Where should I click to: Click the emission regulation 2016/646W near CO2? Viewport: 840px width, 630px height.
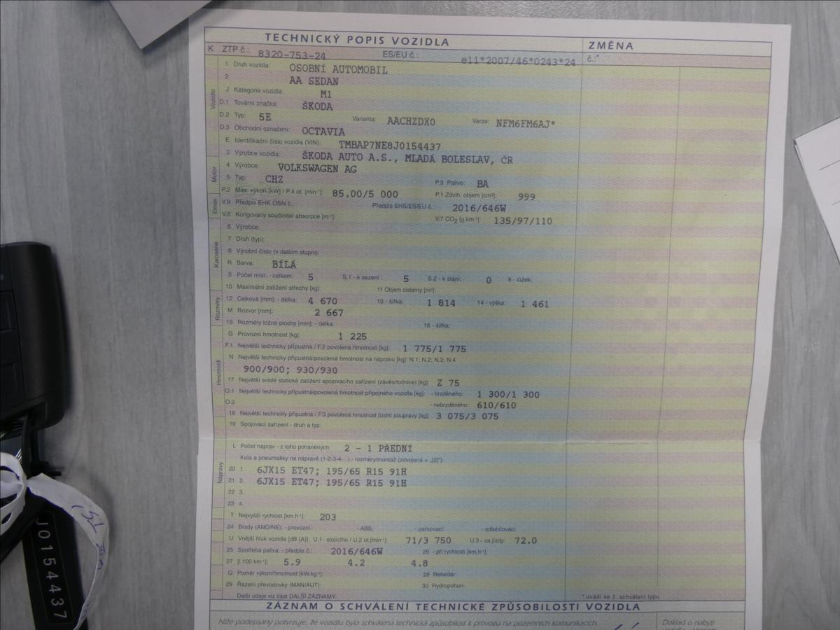(x=479, y=208)
